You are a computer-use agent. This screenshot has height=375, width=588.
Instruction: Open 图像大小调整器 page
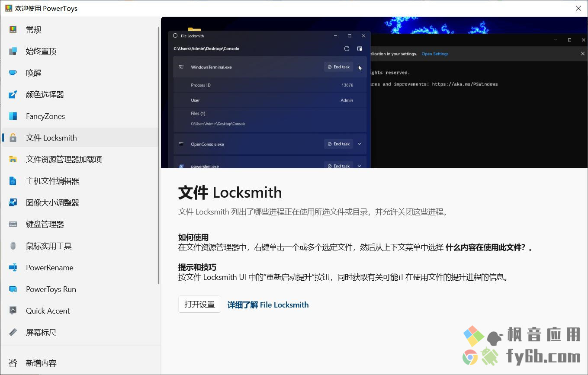(80, 203)
